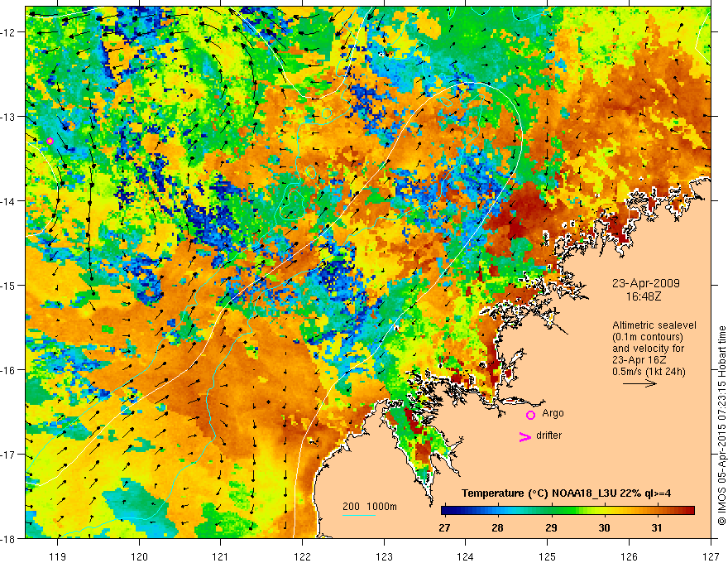The width and height of the screenshot is (728, 563).
Task: Click the '23-Apr-2009' date text
Action: 646,283
